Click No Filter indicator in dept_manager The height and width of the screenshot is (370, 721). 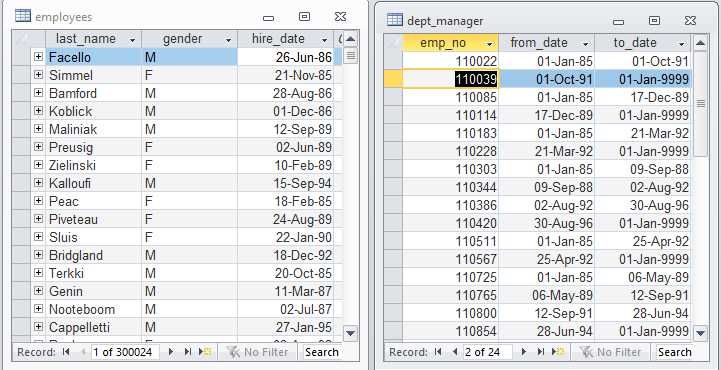coord(611,352)
